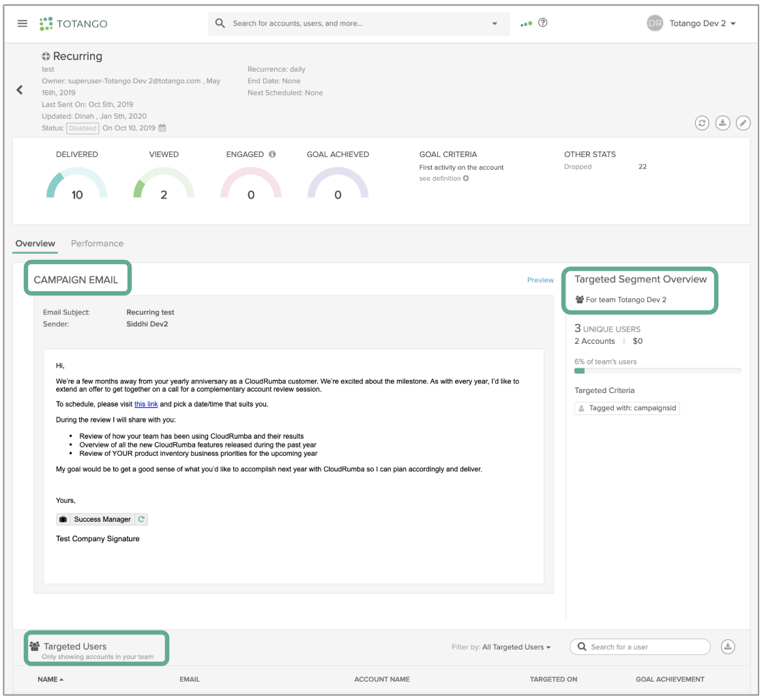Click the Last Sent On: Oct 5th, 2019 text
Image resolution: width=764 pixels, height=700 pixels.
point(87,104)
